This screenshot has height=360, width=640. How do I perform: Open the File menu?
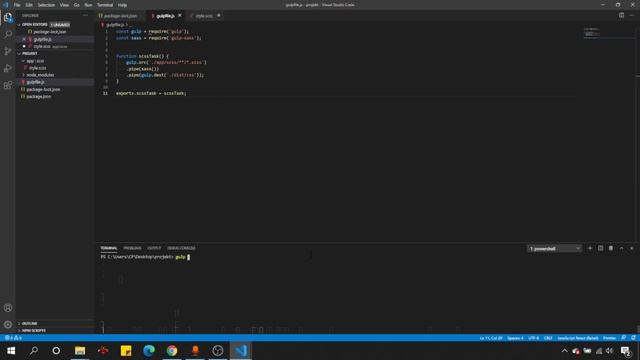[17, 5]
